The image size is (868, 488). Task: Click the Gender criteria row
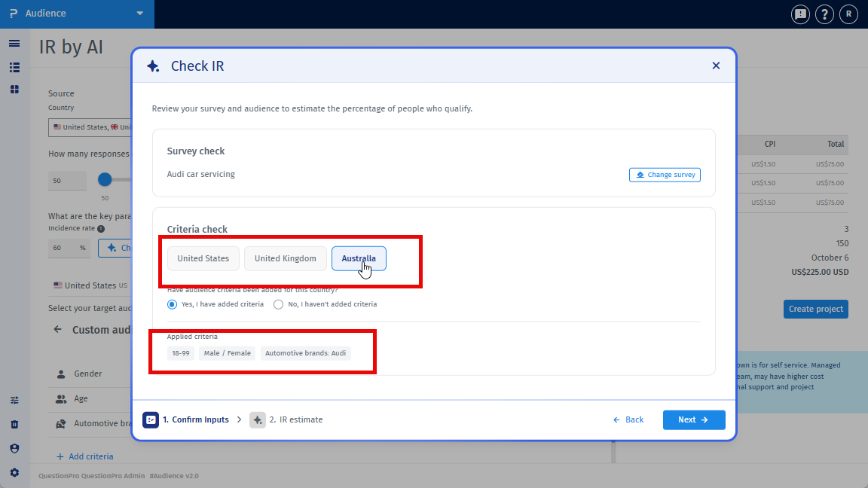coord(90,374)
